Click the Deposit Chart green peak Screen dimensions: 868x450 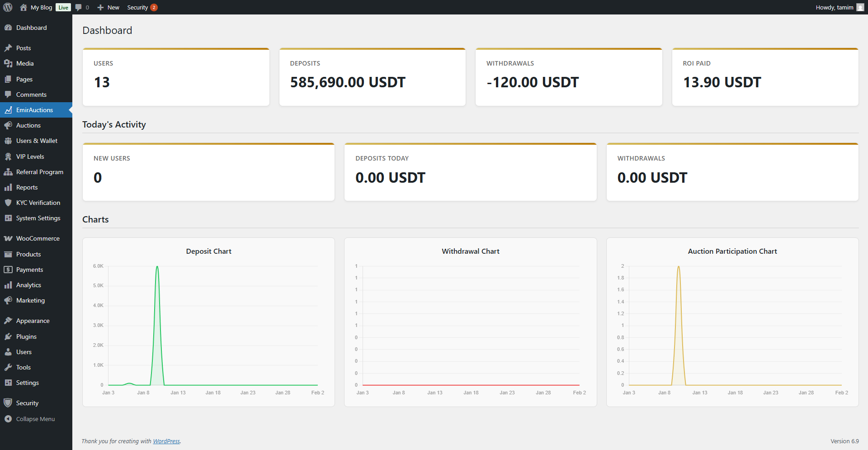pyautogui.click(x=157, y=267)
